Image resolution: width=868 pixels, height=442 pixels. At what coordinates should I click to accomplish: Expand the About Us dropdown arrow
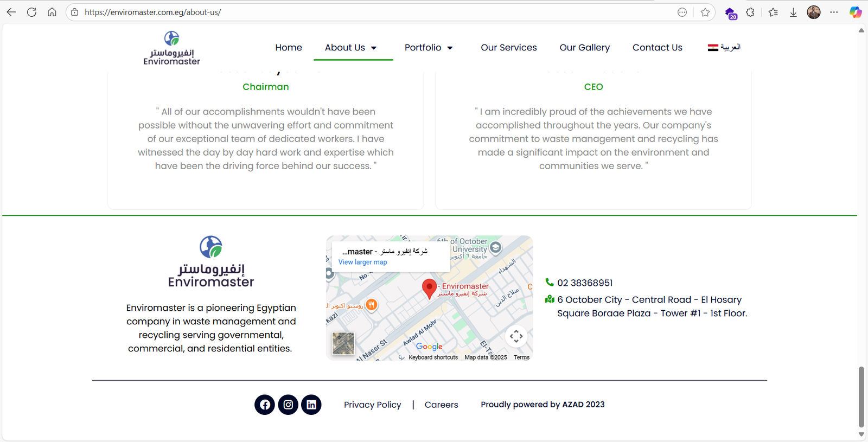coord(374,48)
